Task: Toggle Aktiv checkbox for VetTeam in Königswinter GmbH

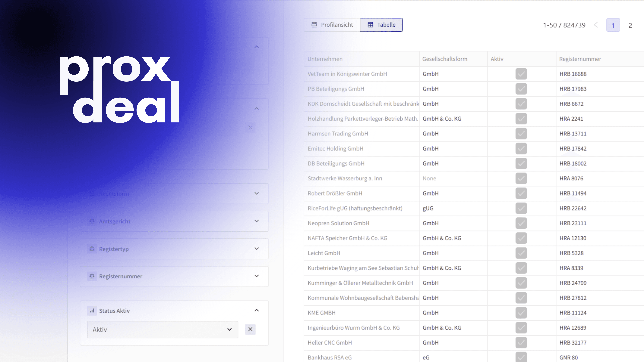Action: pos(521,74)
